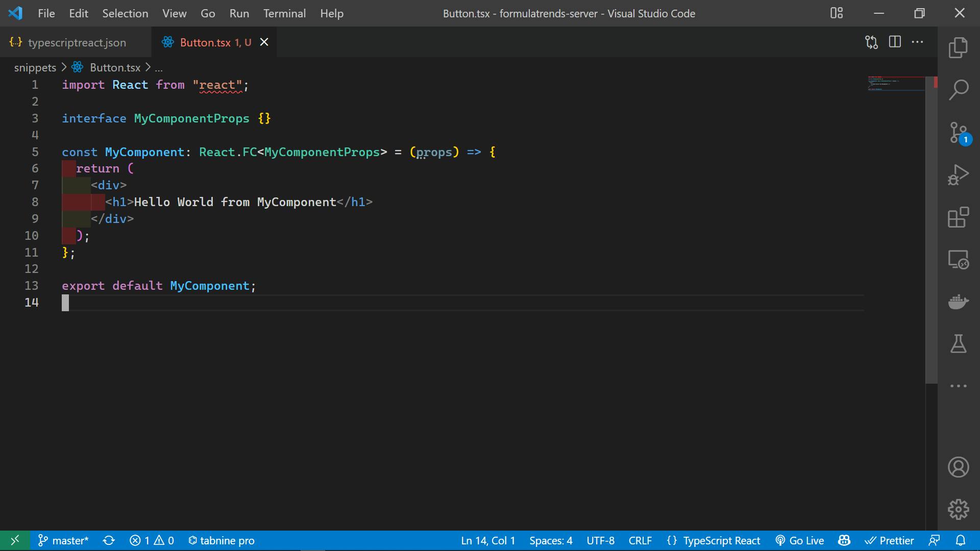Click on export default MyComponent line
980x551 pixels.
[x=159, y=286]
